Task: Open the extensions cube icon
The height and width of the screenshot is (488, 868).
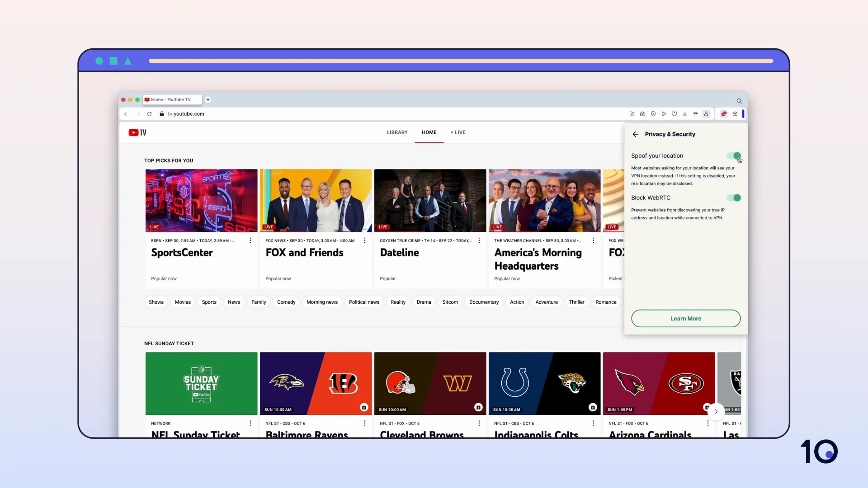Action: click(735, 114)
